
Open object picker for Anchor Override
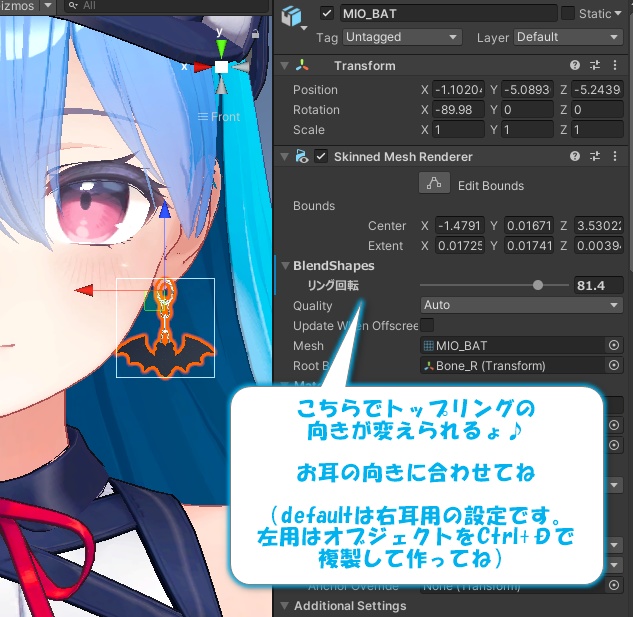click(x=614, y=585)
